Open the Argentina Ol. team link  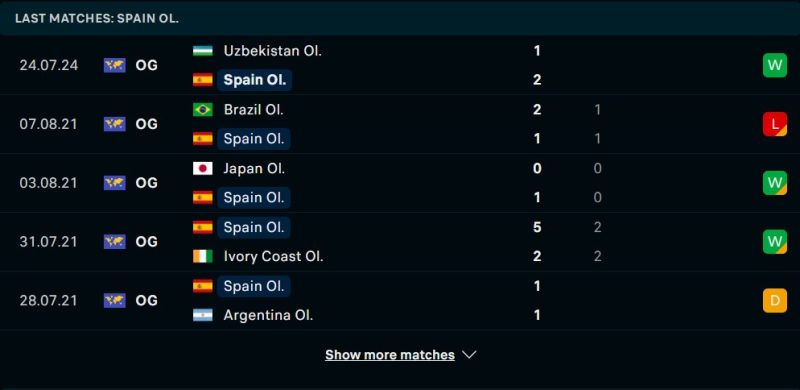point(268,315)
